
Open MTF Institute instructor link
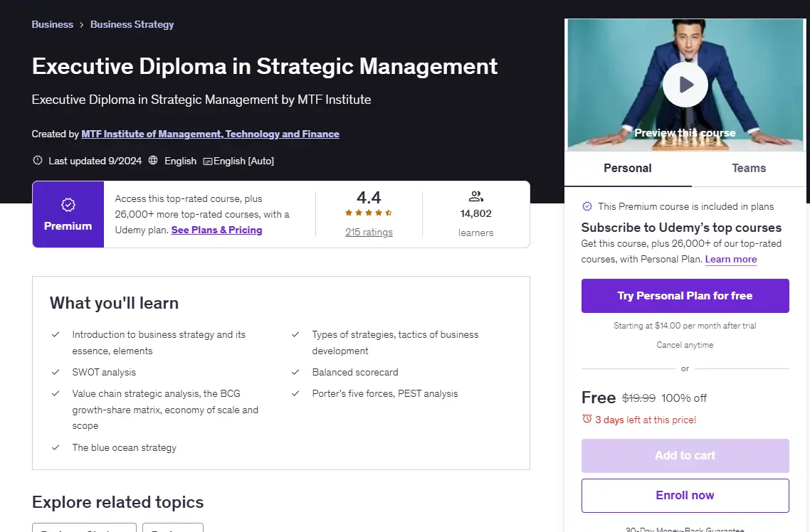pos(210,134)
